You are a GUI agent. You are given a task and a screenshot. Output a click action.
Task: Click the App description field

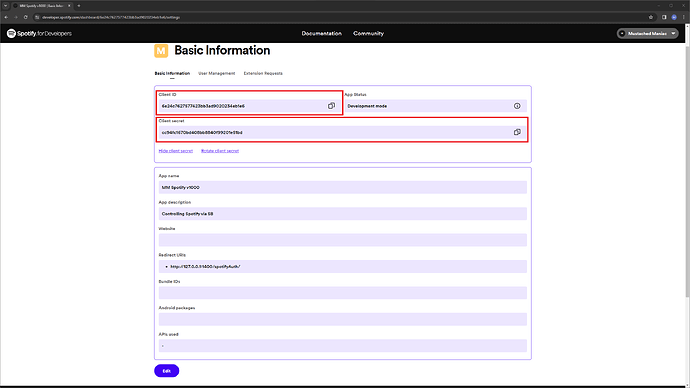click(x=342, y=214)
